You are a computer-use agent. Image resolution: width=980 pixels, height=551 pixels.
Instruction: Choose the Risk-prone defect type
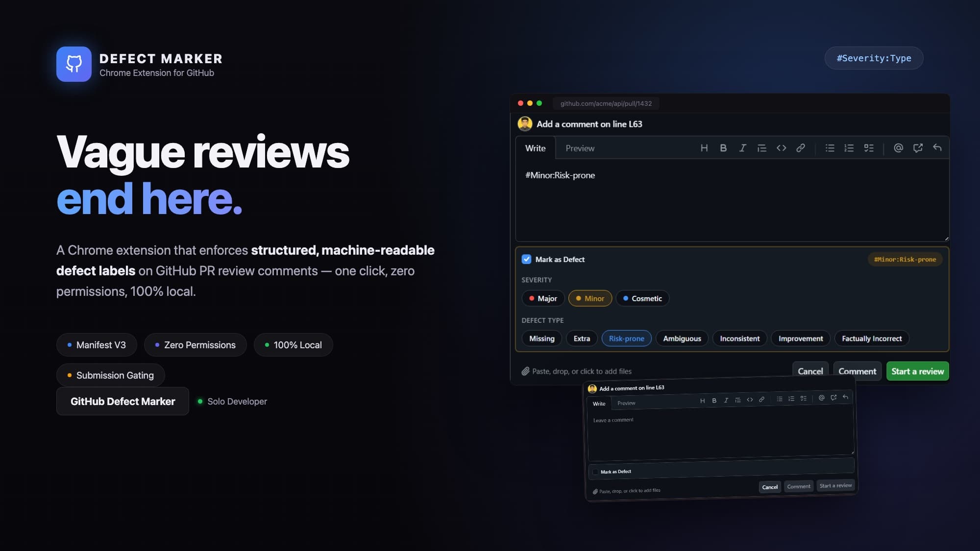tap(627, 338)
